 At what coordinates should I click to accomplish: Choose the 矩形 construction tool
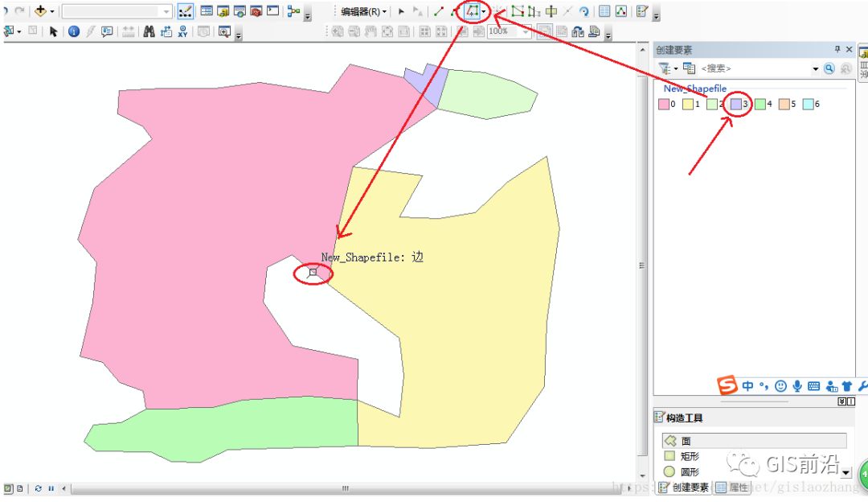(x=689, y=456)
